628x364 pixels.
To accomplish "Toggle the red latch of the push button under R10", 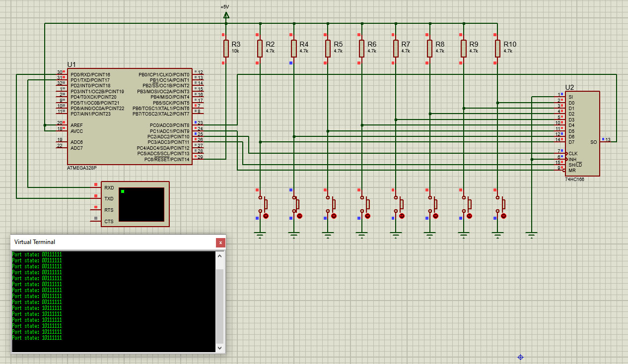I will 503,216.
